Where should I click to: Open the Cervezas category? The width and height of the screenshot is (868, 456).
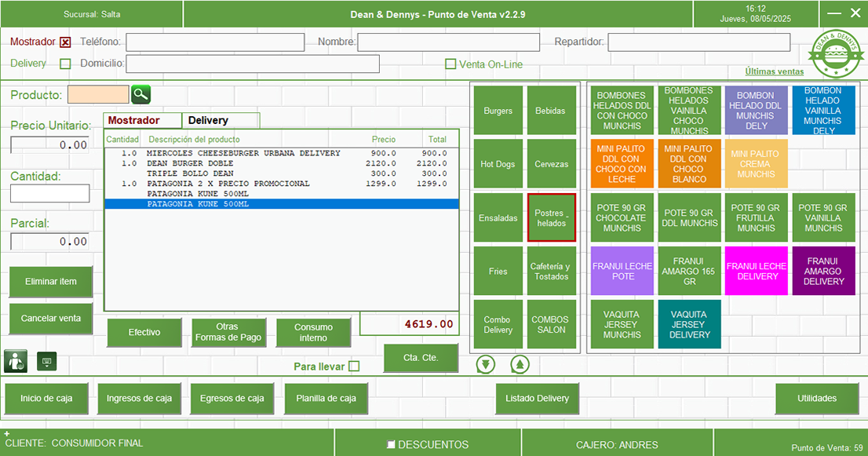coord(552,164)
